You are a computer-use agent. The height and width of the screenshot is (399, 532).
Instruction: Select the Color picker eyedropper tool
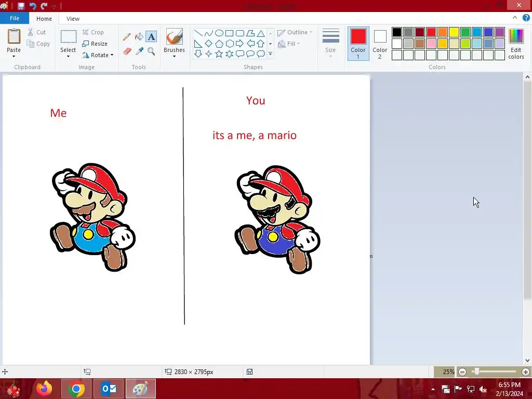click(139, 51)
